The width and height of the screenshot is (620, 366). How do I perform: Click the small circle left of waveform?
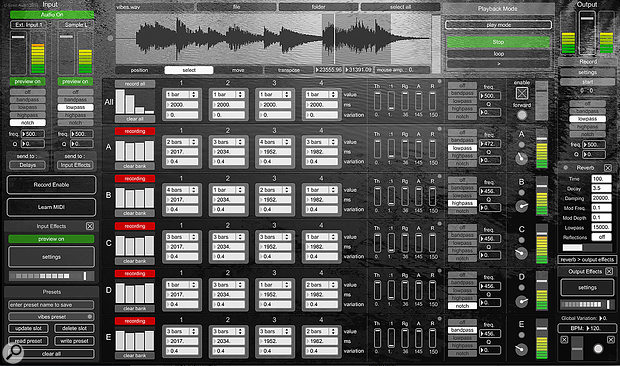[110, 38]
